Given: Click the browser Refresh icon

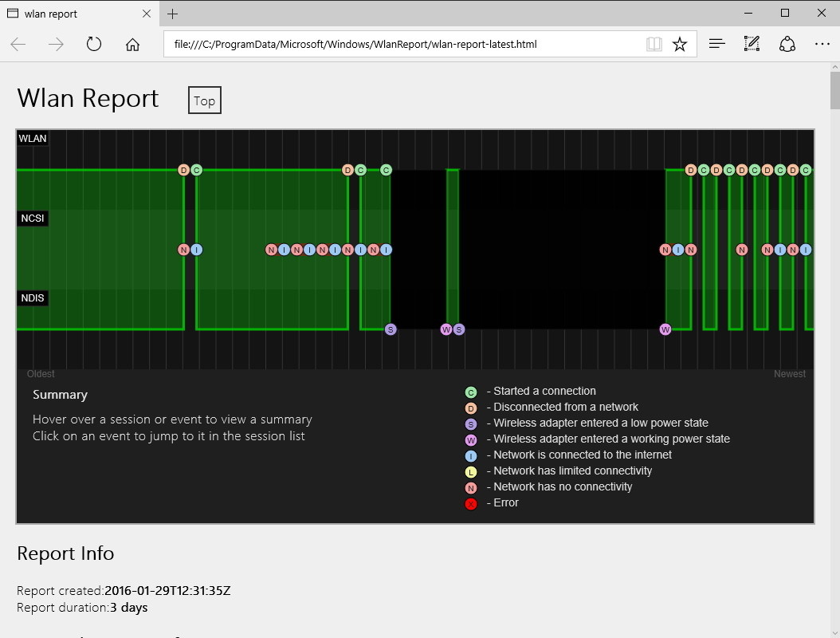Looking at the screenshot, I should [94, 44].
